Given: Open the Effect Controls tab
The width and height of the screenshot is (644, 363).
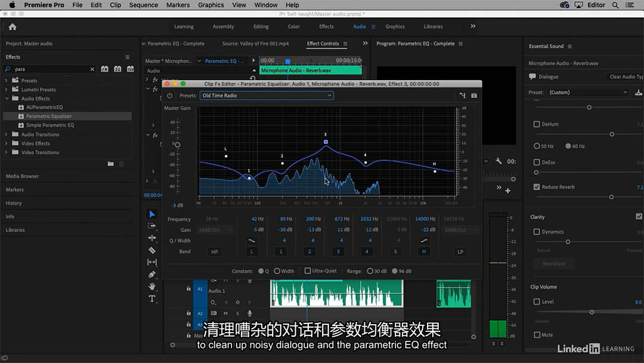Looking at the screenshot, I should [323, 44].
